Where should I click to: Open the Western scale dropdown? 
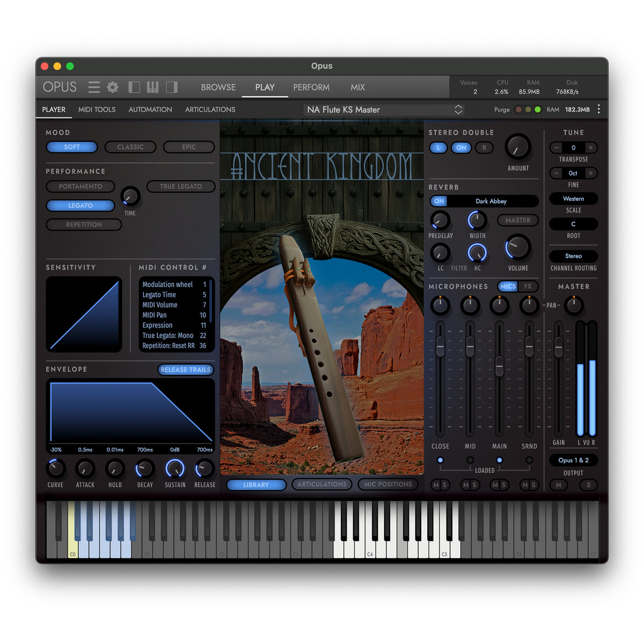point(573,199)
